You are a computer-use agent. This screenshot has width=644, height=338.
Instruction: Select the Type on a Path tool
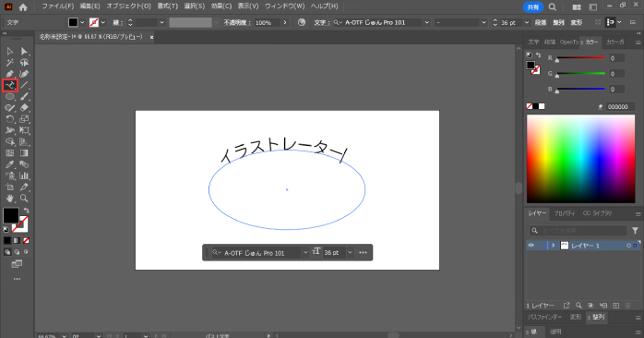(x=10, y=85)
